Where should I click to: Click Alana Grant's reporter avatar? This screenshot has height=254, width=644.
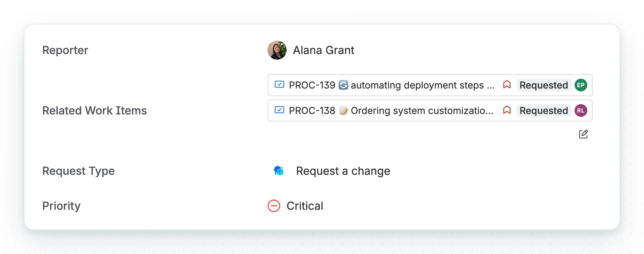pos(277,50)
